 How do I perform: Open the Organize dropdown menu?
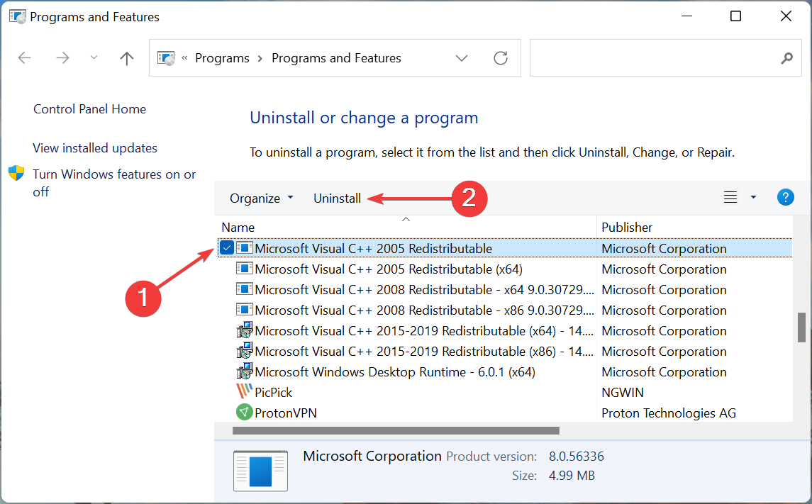pos(260,198)
